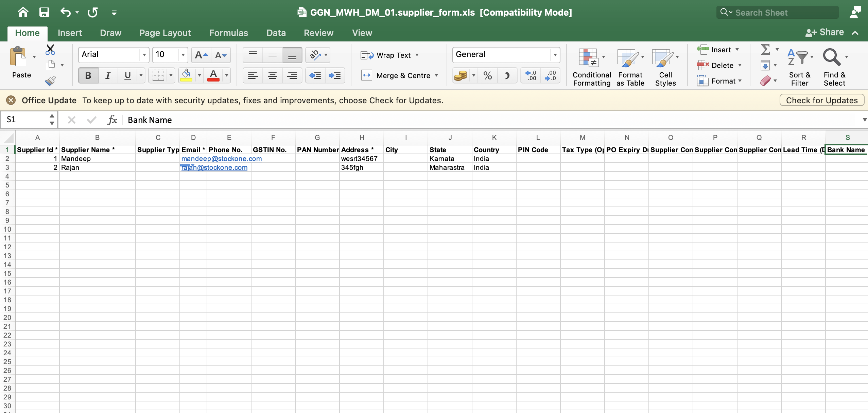This screenshot has width=868, height=413.
Task: Toggle Center horizontal alignment button
Action: [272, 75]
